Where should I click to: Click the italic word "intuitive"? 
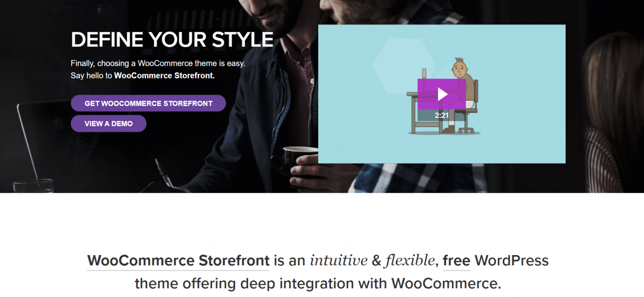pos(339,261)
